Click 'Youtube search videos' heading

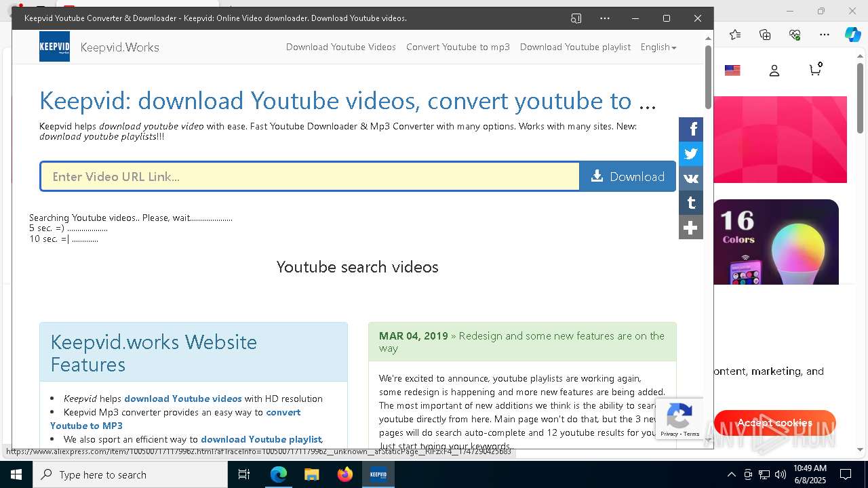[x=357, y=267]
